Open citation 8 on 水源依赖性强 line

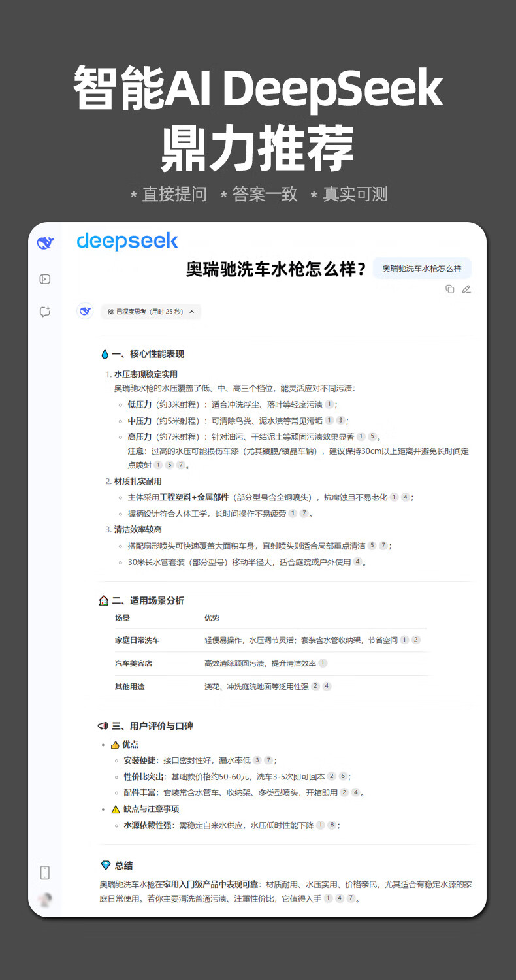pos(332,825)
